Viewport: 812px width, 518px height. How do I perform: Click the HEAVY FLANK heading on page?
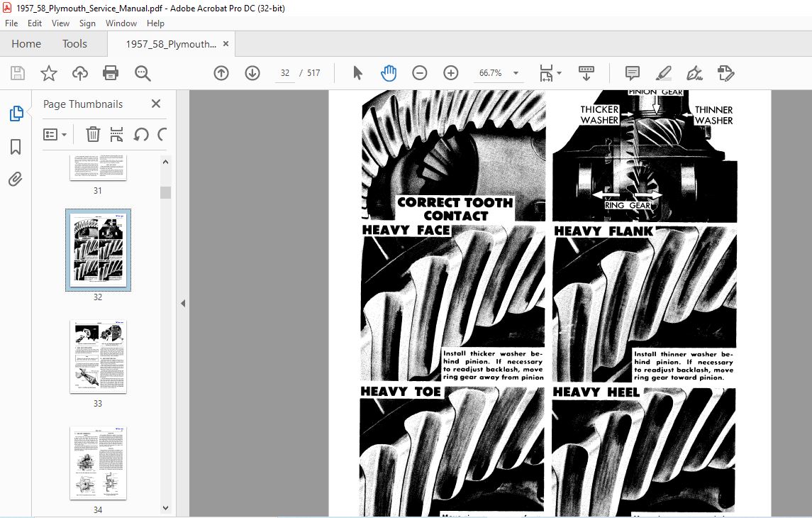click(x=604, y=231)
